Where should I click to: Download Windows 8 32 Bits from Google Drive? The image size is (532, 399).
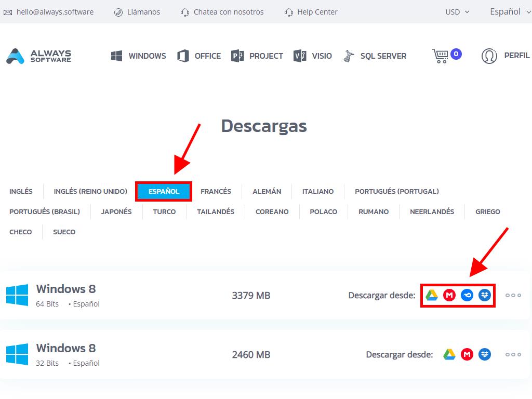point(449,354)
